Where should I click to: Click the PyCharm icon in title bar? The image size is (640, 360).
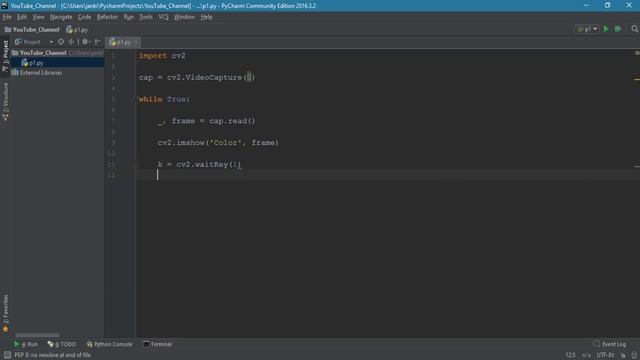click(x=5, y=5)
